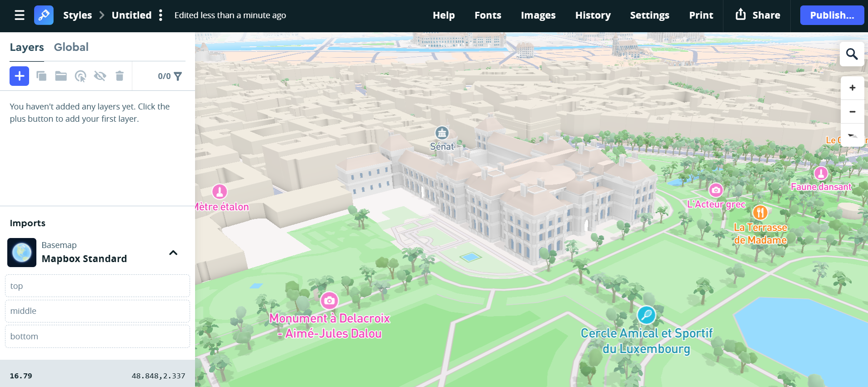Click the Mapbox Studio logo icon
868x387 pixels.
(x=44, y=15)
